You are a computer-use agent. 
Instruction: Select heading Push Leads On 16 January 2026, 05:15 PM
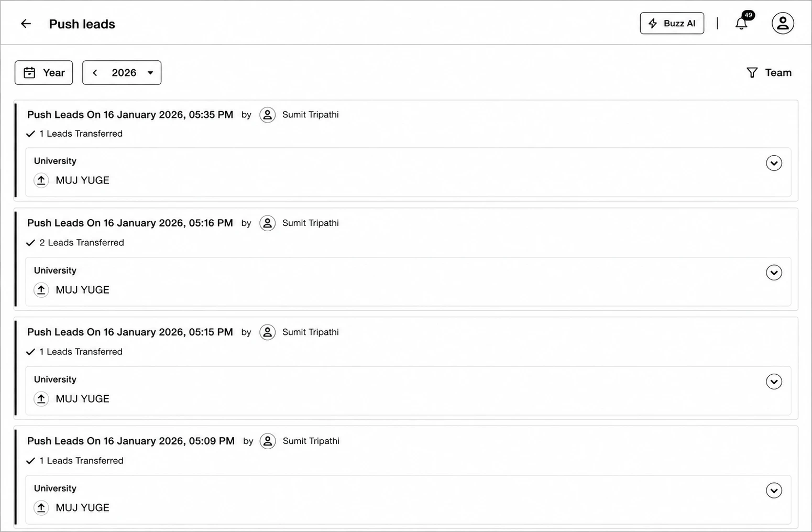coord(130,332)
